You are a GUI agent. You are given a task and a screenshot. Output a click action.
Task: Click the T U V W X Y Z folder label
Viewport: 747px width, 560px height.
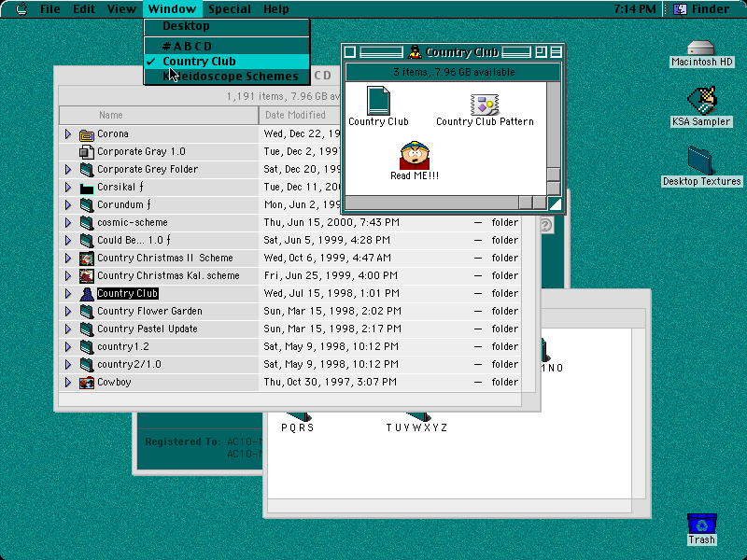416,427
